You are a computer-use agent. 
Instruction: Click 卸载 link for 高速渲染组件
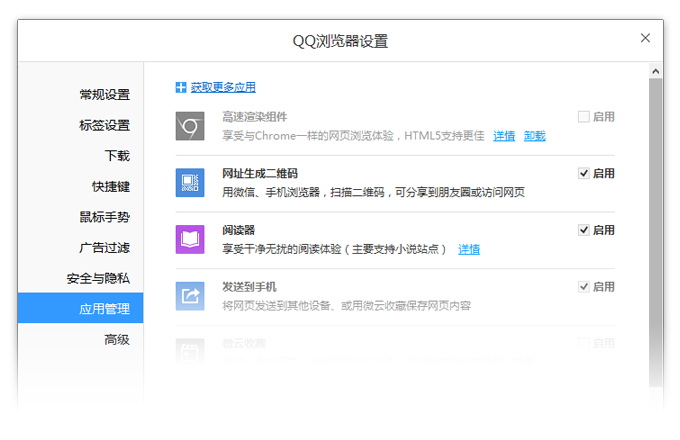pyautogui.click(x=535, y=136)
